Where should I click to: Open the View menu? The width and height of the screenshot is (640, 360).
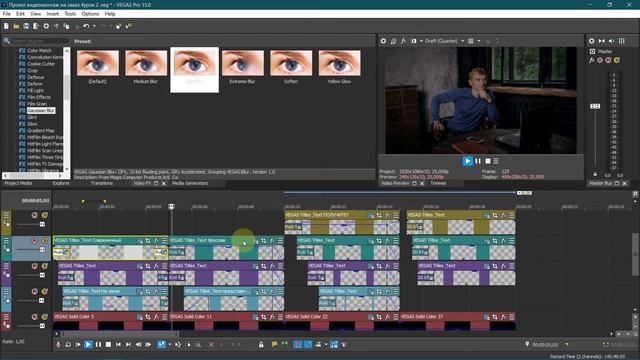[x=36, y=14]
